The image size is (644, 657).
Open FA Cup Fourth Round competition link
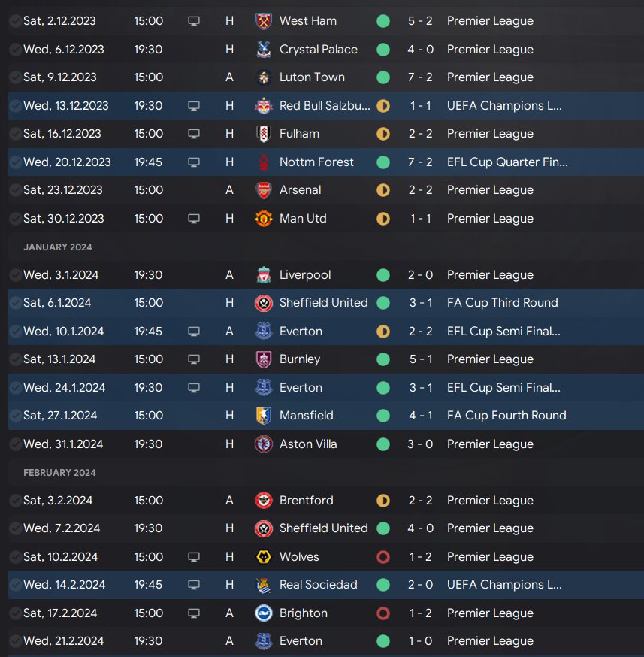click(506, 416)
